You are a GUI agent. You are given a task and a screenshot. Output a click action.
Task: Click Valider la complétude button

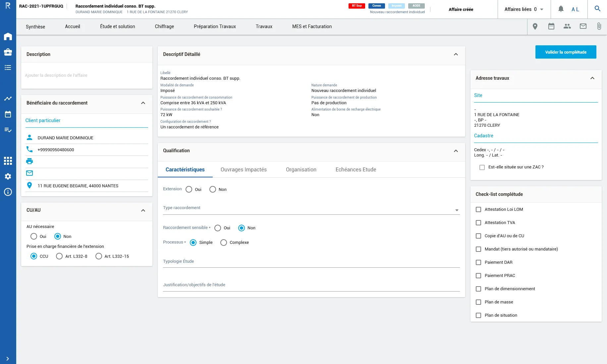coord(566,52)
